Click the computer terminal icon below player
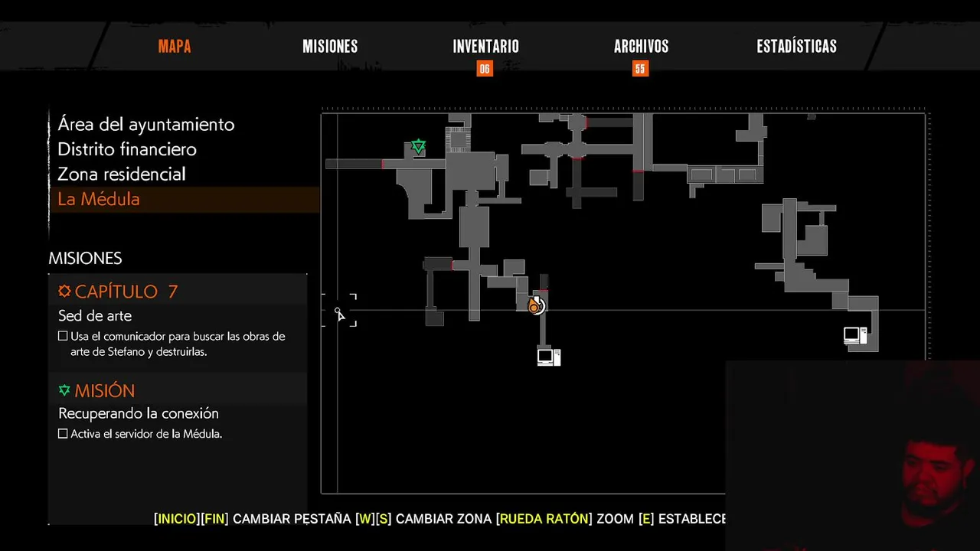The height and width of the screenshot is (551, 980). coord(548,357)
